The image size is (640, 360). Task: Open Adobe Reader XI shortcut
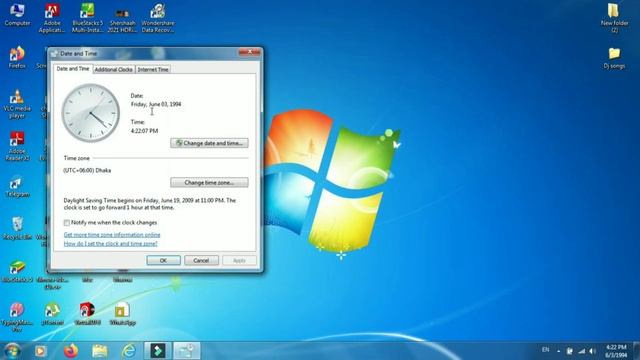17,146
